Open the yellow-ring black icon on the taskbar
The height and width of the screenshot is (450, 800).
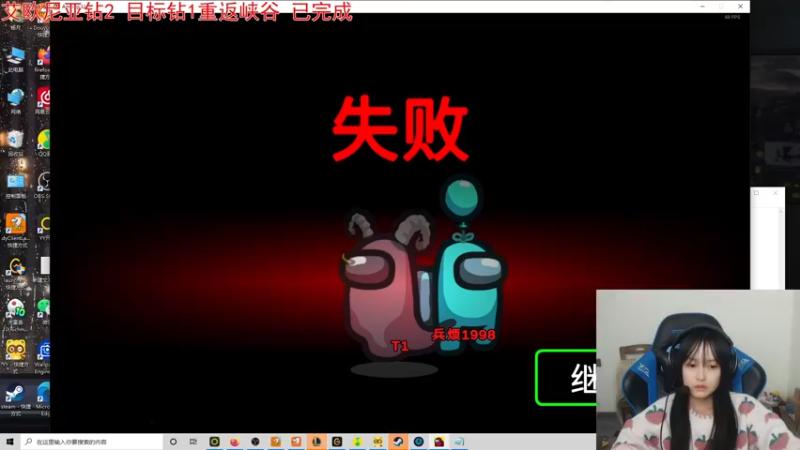click(214, 442)
